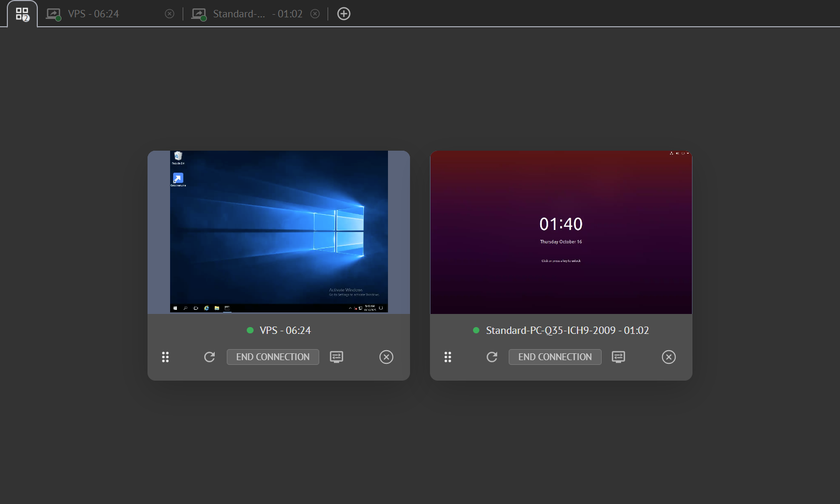
Task: End connection for Standard-PC-Q35-ICH9-2009
Action: click(555, 357)
